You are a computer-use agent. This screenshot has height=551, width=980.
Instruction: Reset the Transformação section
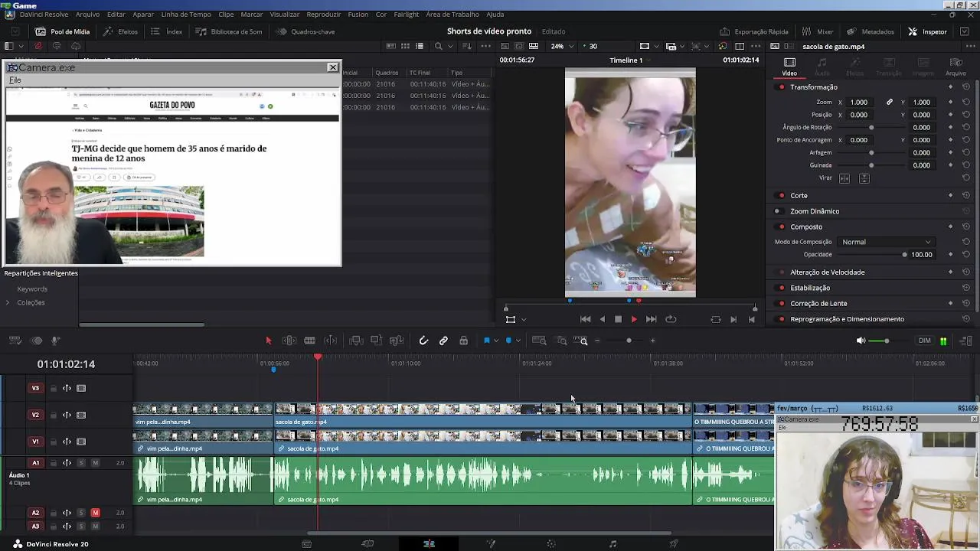(x=966, y=87)
